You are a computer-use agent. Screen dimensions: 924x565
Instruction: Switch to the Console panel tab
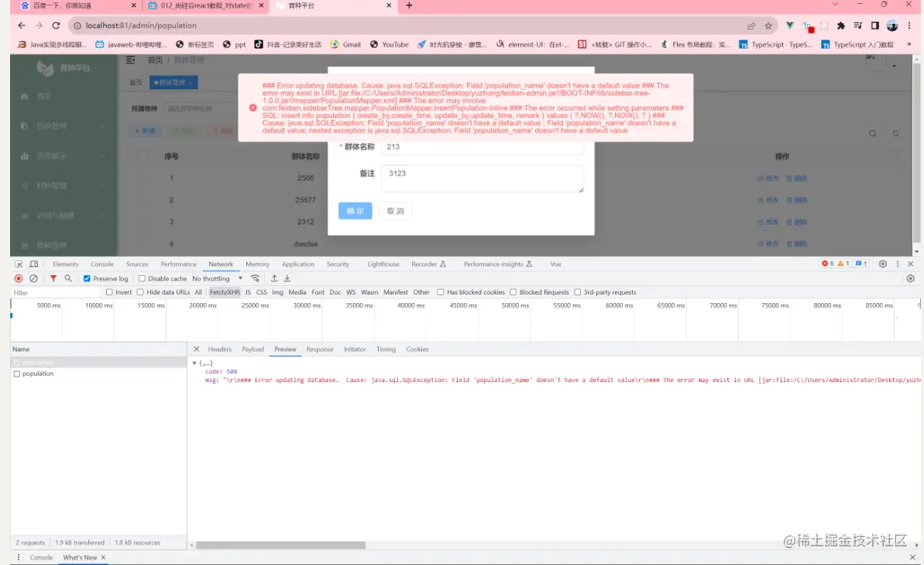click(102, 264)
